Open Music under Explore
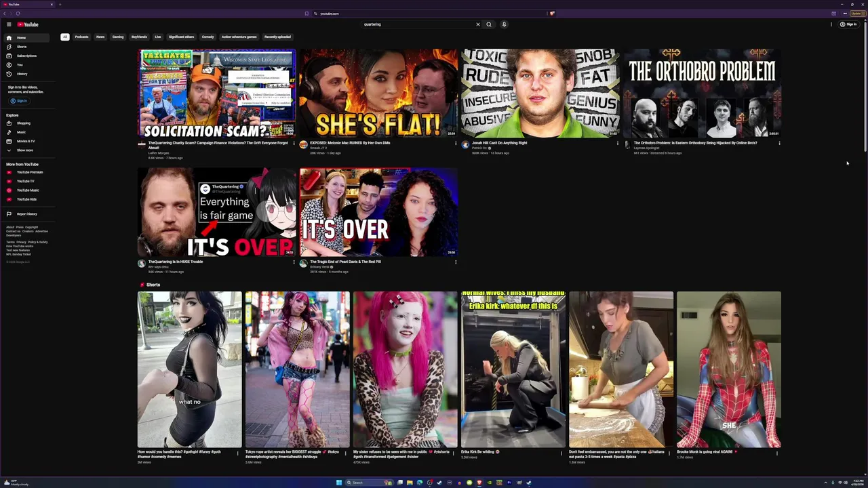 click(x=26, y=132)
